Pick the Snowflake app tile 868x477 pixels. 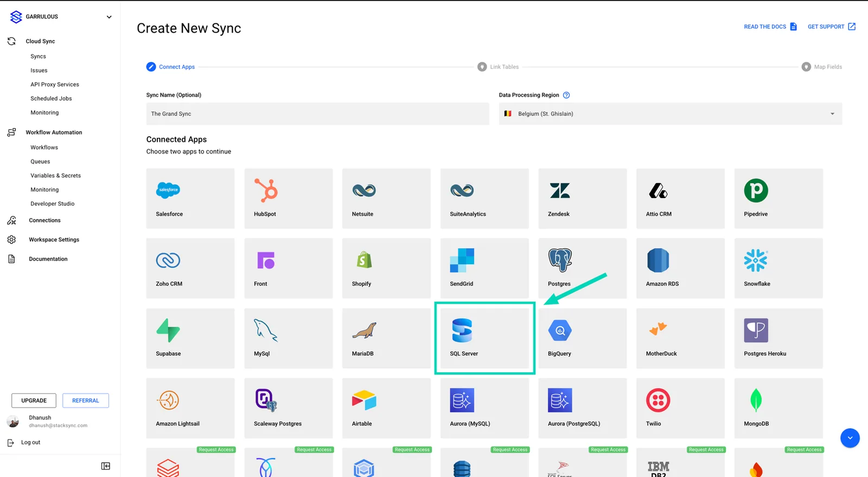778,268
